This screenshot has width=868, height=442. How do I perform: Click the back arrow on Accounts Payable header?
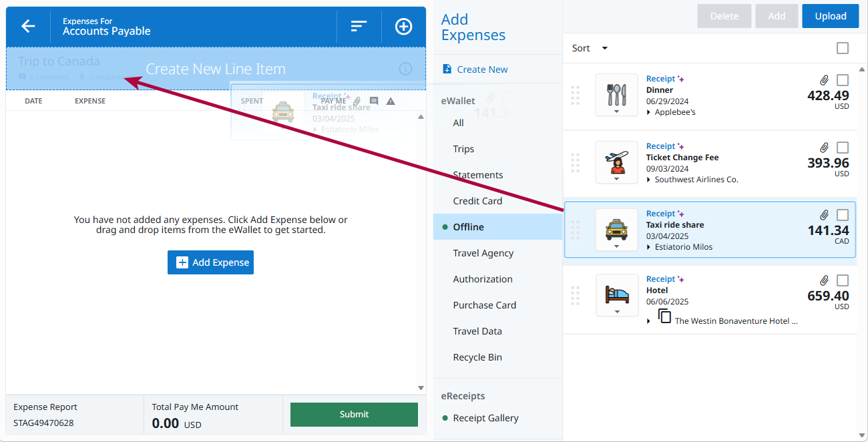[x=27, y=26]
